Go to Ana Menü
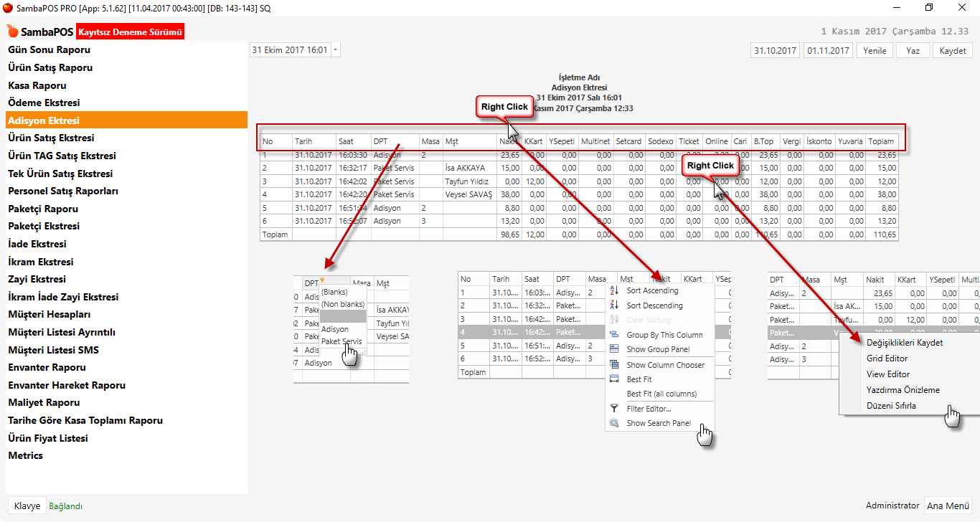Viewport: 980px width, 522px height. tap(948, 506)
